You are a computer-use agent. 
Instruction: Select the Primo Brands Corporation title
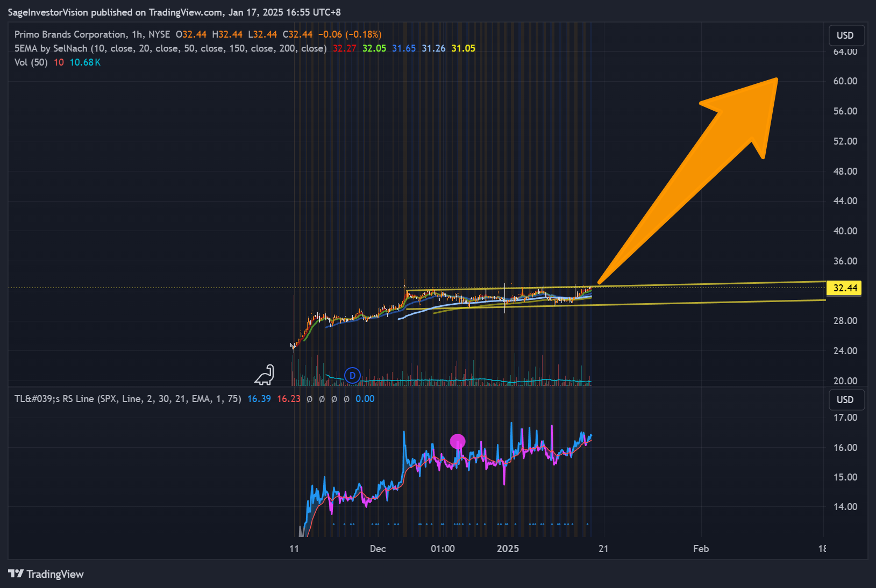point(70,34)
